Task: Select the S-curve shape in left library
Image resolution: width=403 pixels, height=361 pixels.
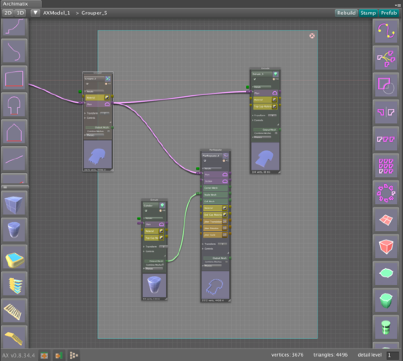Action: click(14, 51)
